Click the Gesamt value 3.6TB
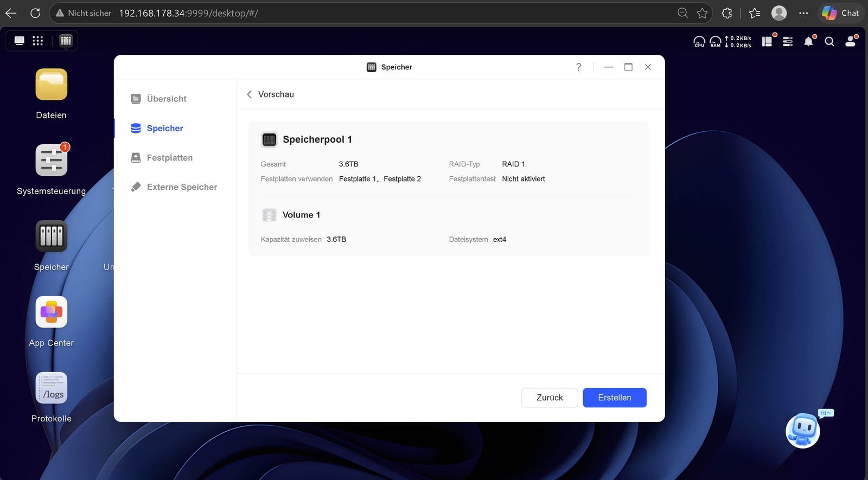Image resolution: width=868 pixels, height=480 pixels. tap(349, 164)
